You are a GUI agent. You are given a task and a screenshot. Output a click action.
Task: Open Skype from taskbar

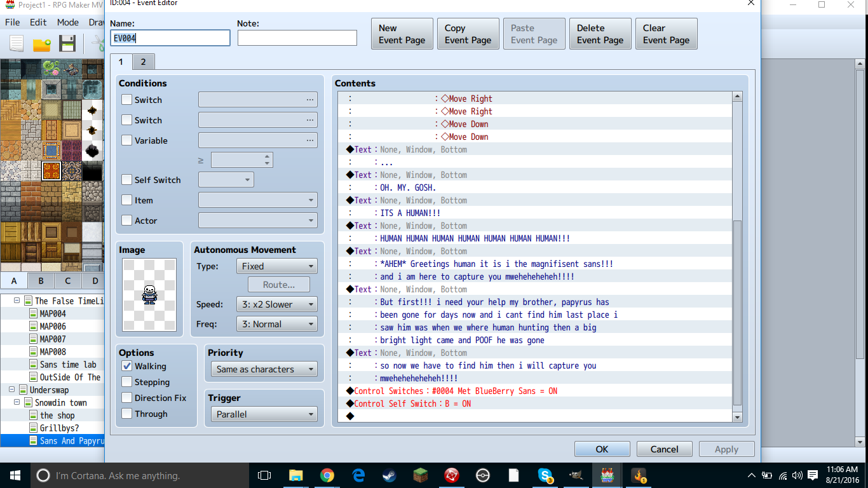pos(545,475)
